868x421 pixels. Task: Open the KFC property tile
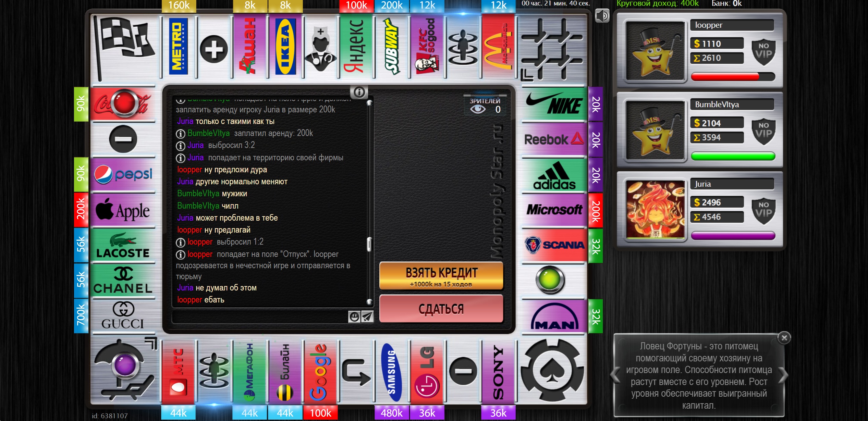(427, 47)
